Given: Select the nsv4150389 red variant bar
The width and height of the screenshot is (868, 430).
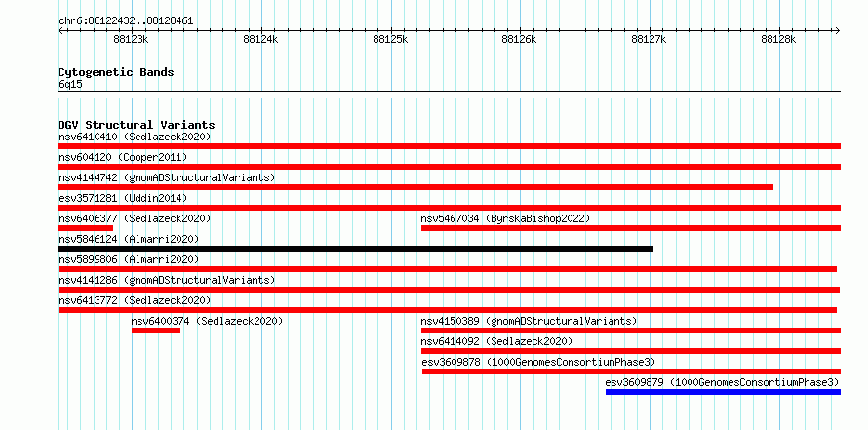Looking at the screenshot, I should point(630,331).
